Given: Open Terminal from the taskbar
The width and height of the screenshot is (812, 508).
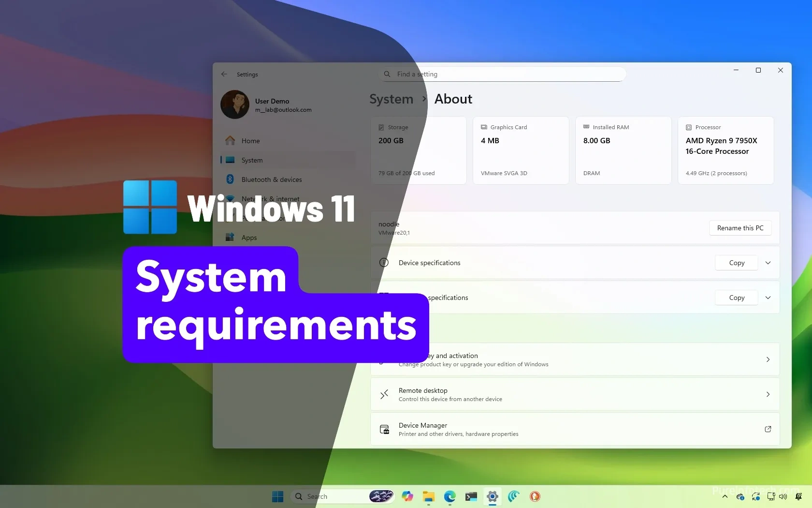Looking at the screenshot, I should [x=471, y=496].
